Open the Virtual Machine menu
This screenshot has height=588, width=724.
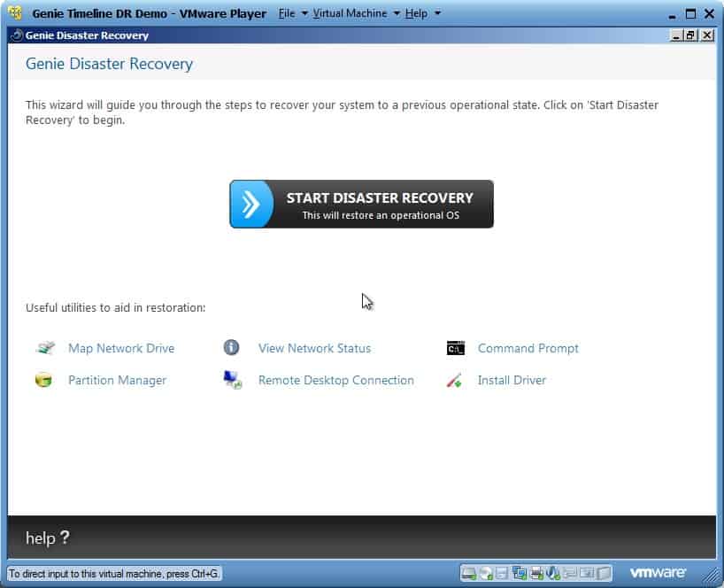pyautogui.click(x=356, y=13)
